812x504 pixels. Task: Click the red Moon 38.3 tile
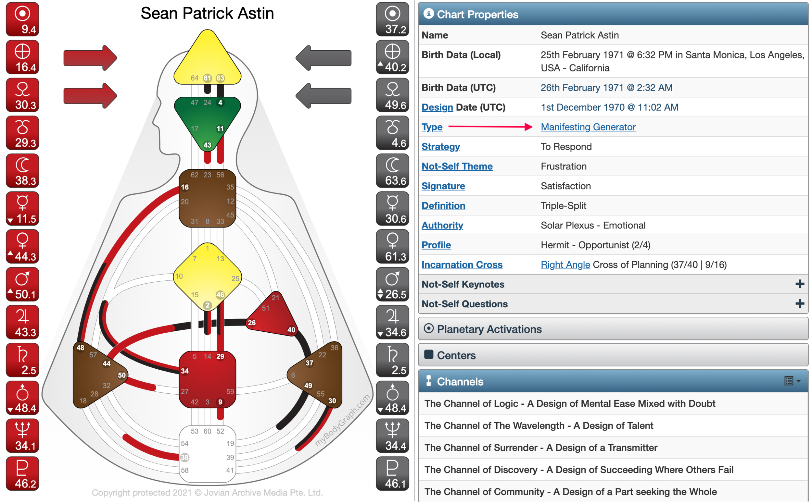coord(22,171)
